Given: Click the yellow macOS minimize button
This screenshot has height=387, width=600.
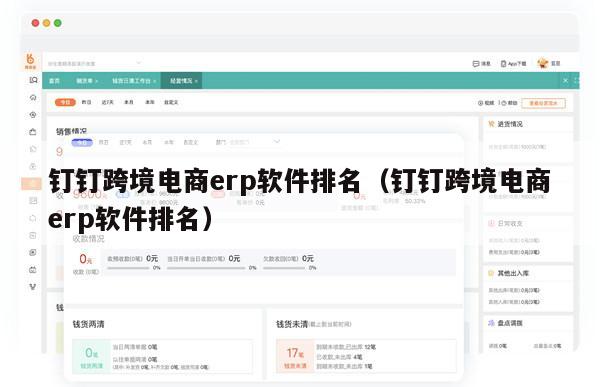Looking at the screenshot, I should [47, 23].
